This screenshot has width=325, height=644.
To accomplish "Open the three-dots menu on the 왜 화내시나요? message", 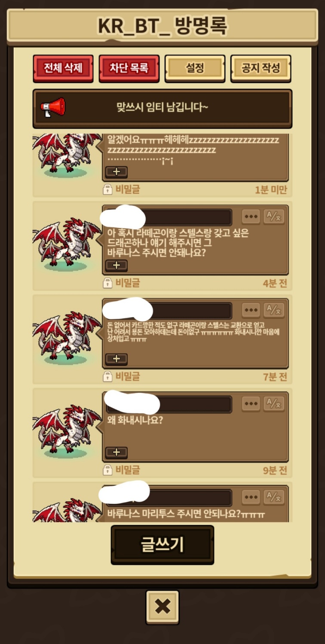I will [x=251, y=403].
